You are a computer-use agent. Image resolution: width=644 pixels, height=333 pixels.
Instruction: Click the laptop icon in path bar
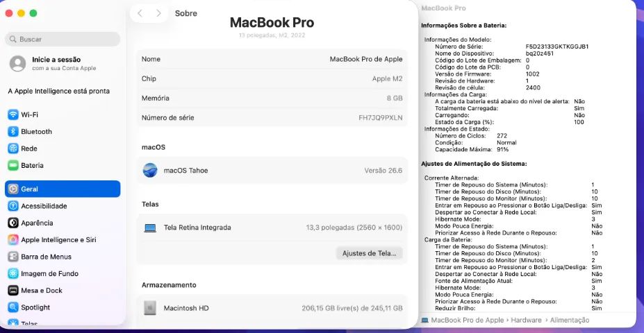424,320
